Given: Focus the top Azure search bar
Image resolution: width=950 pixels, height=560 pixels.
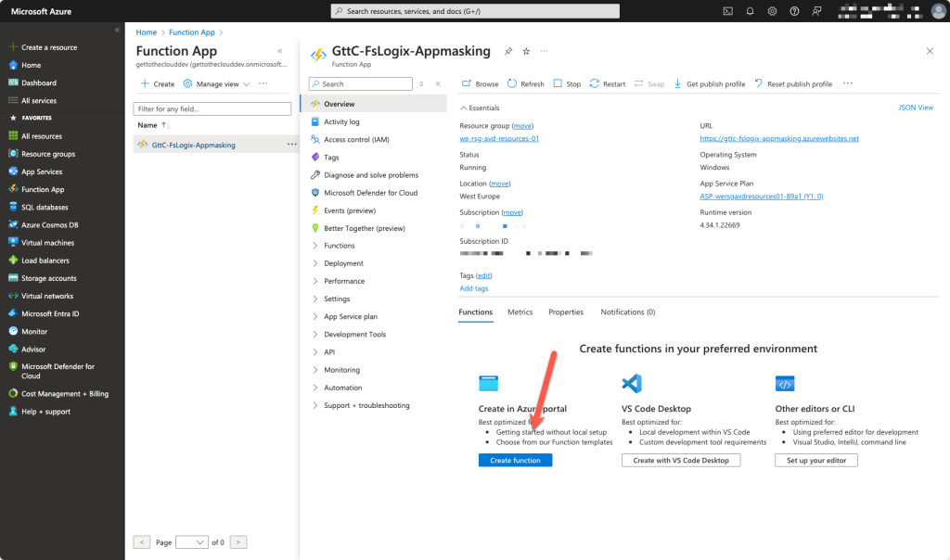Looking at the screenshot, I should coord(475,11).
